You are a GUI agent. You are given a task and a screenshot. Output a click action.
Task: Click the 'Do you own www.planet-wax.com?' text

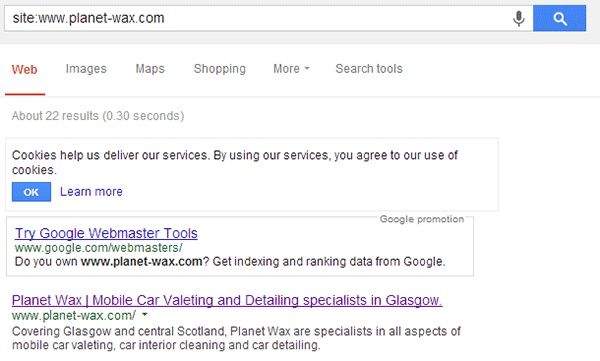point(112,261)
